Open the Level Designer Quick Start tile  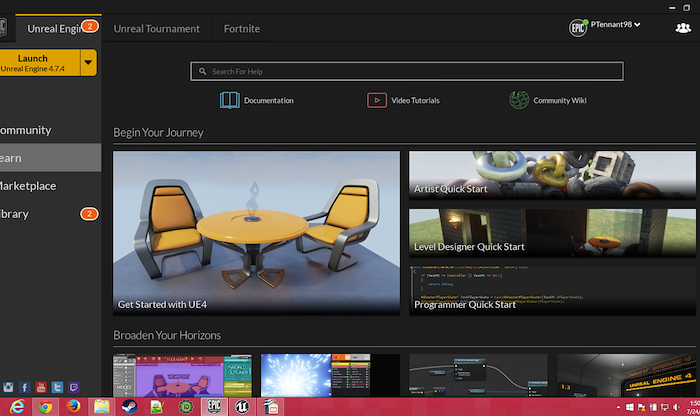[552, 233]
